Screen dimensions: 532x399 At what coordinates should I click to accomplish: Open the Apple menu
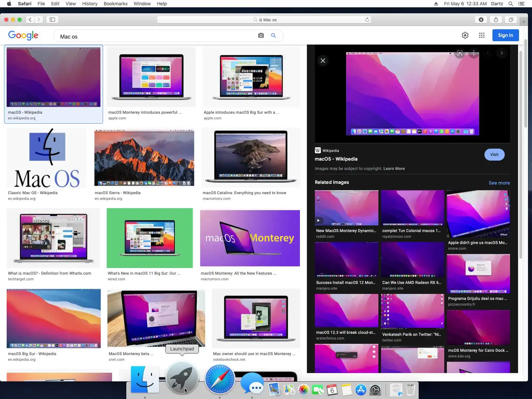[9, 4]
